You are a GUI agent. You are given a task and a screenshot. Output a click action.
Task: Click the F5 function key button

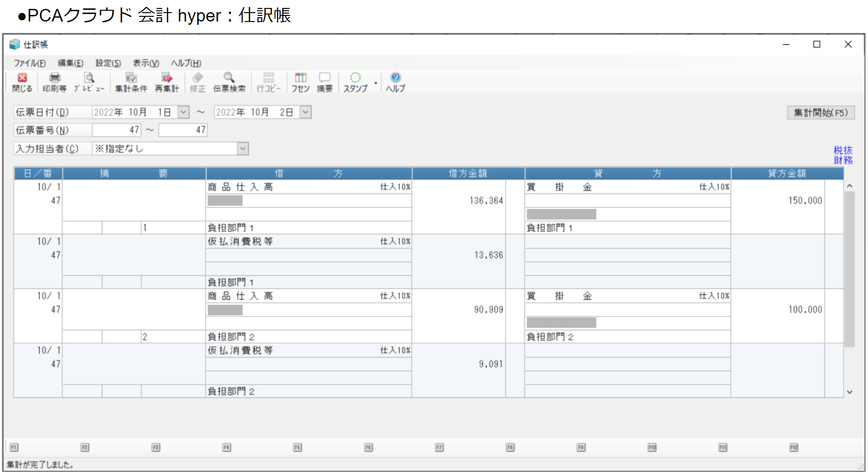tap(297, 447)
